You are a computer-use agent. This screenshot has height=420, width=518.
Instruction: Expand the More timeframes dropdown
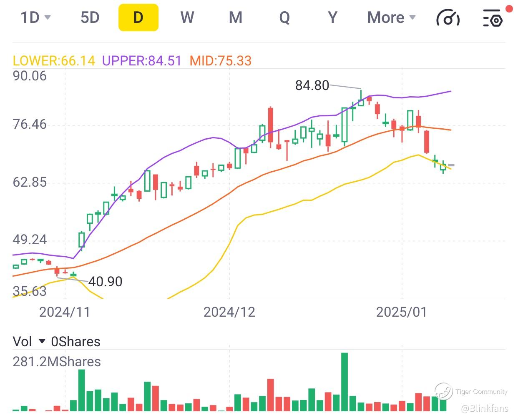point(392,17)
